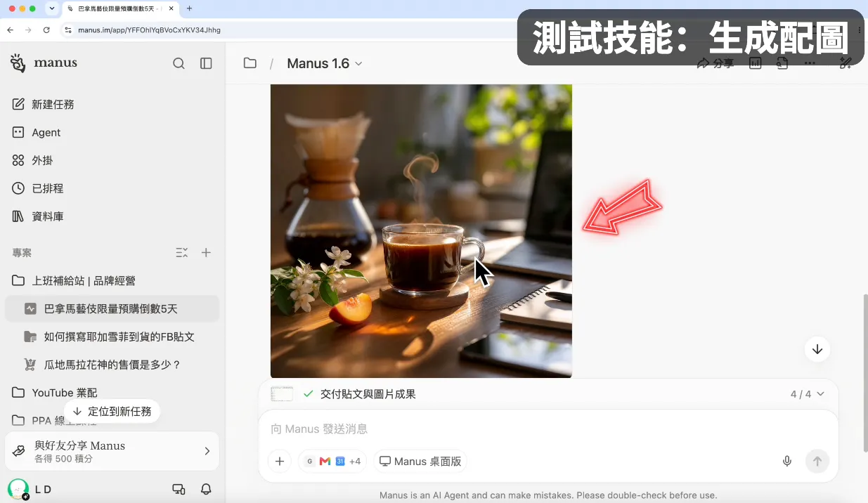Open the connectors pill showing Gmail +4
The image size is (868, 503).
point(332,462)
